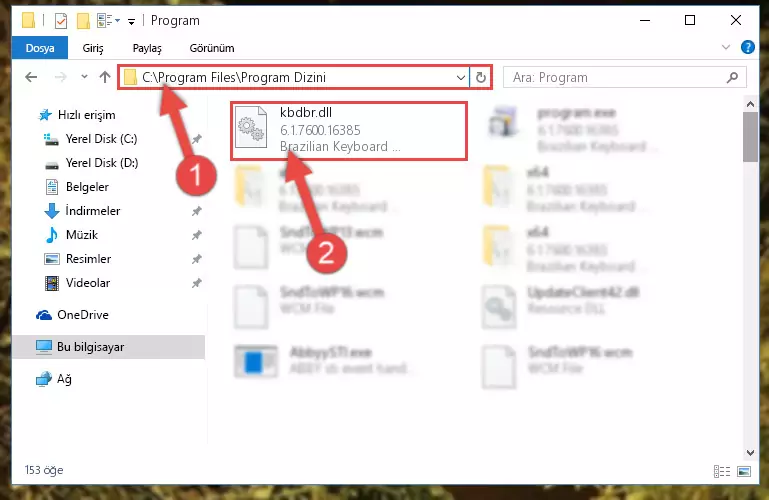This screenshot has width=769, height=500.
Task: Minimize the Program window
Action: pyautogui.click(x=645, y=21)
